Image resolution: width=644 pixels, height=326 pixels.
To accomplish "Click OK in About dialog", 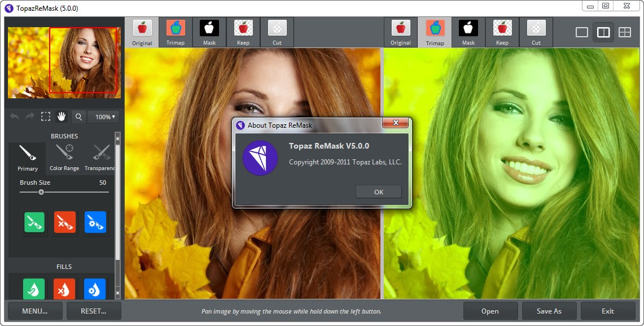I will click(x=379, y=192).
